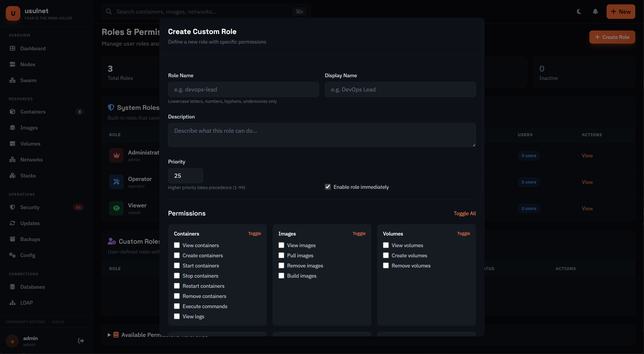This screenshot has height=354, width=644.
Task: Toggle all Containers permissions
Action: point(254,233)
